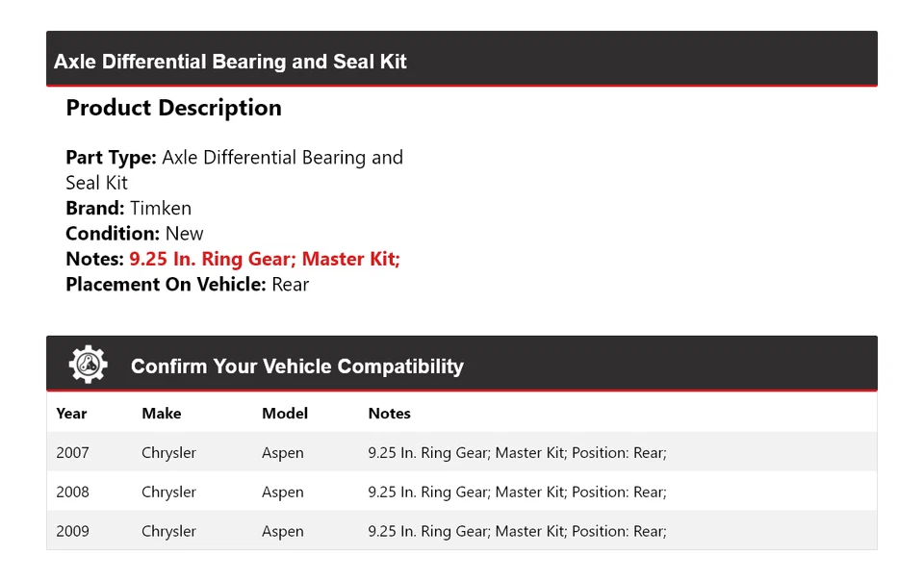This screenshot has height=581, width=924.
Task: Select the 2007 year cell
Action: 72,453
